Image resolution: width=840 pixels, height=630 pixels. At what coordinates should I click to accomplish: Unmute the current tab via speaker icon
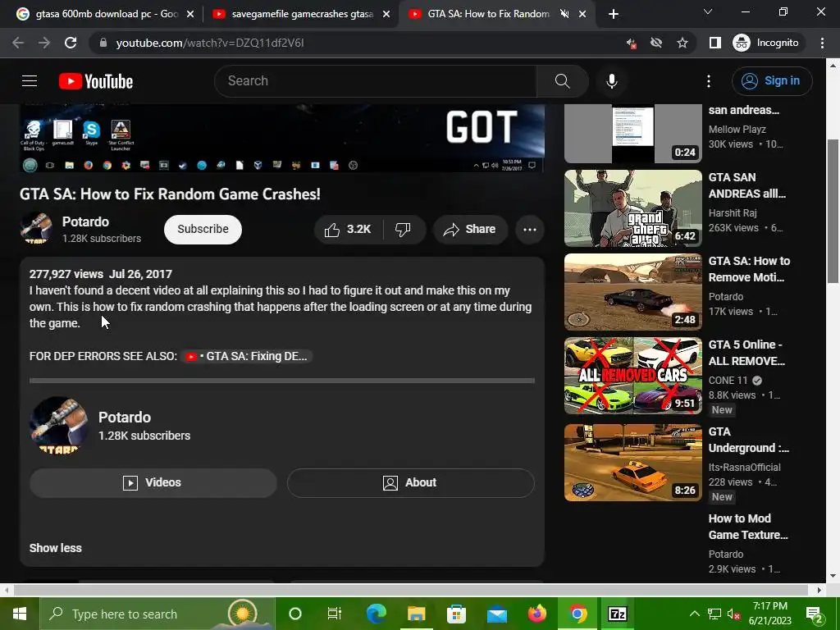(x=564, y=14)
